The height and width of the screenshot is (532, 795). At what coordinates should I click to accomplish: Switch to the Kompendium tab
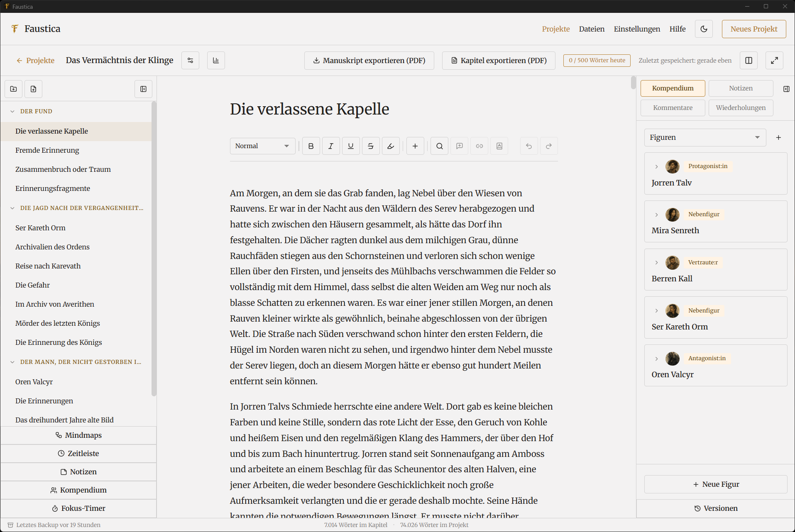coord(673,88)
